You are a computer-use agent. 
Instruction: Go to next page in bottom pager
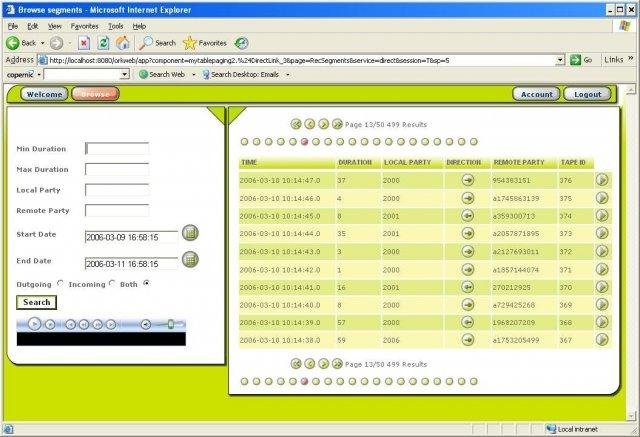pyautogui.click(x=323, y=364)
